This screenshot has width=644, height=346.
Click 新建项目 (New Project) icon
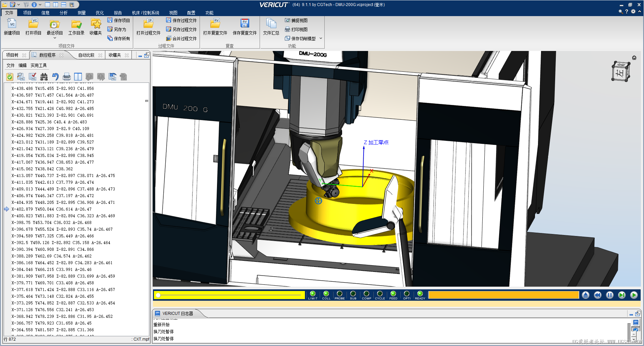12,23
